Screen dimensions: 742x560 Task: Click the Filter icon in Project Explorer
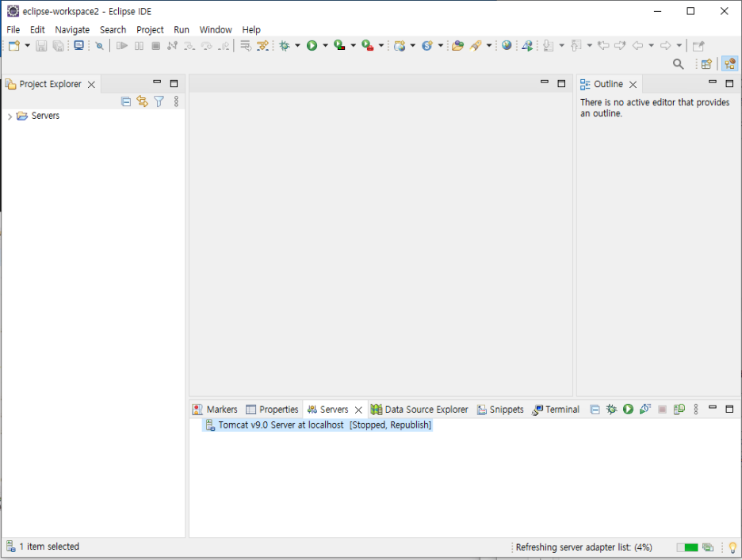coord(159,101)
